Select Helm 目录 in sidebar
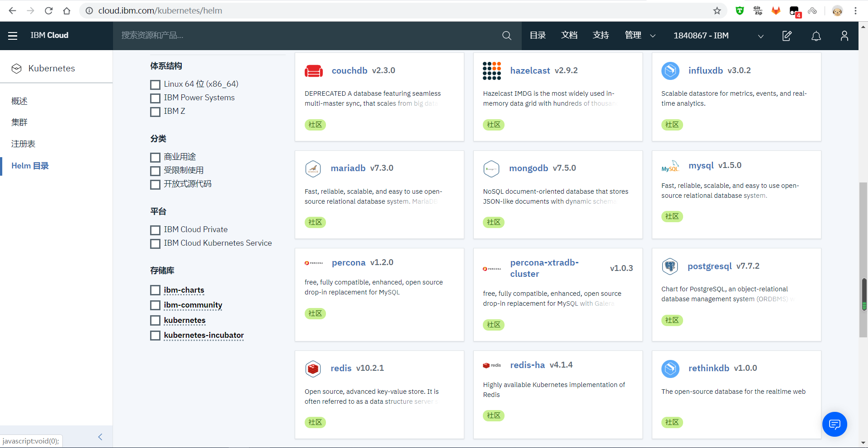The image size is (868, 448). click(30, 166)
